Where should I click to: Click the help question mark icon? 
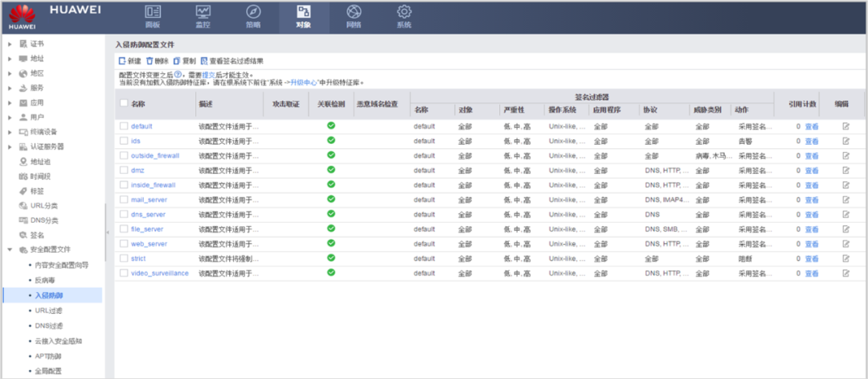pyautogui.click(x=178, y=74)
